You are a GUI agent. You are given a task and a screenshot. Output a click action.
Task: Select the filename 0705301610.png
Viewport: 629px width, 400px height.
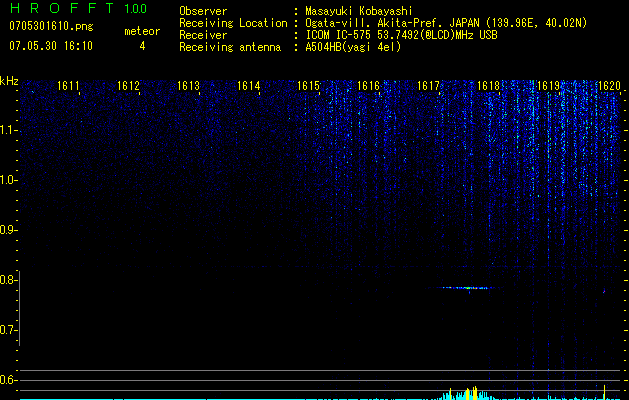pos(51,27)
